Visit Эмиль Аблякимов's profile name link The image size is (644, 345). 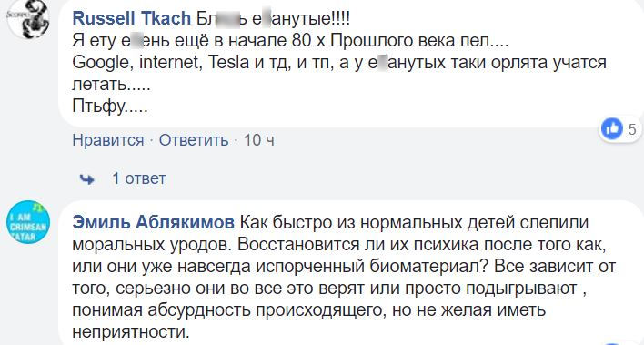[x=153, y=223]
